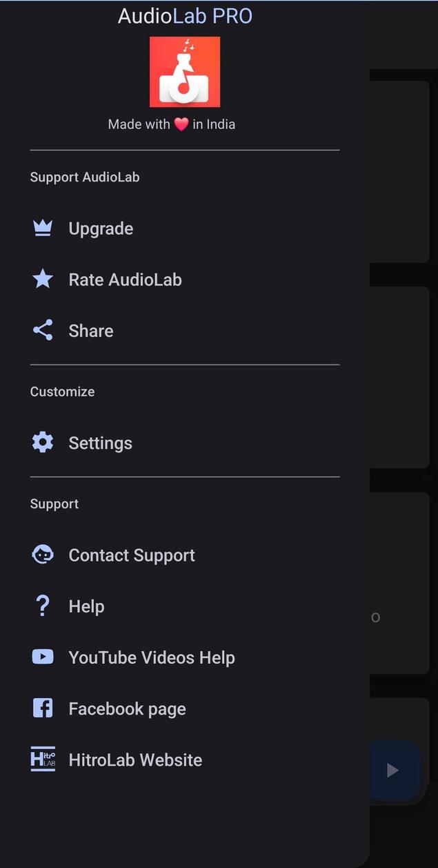The width and height of the screenshot is (438, 868).
Task: Select the Rate AudioLab star icon
Action: (x=42, y=279)
